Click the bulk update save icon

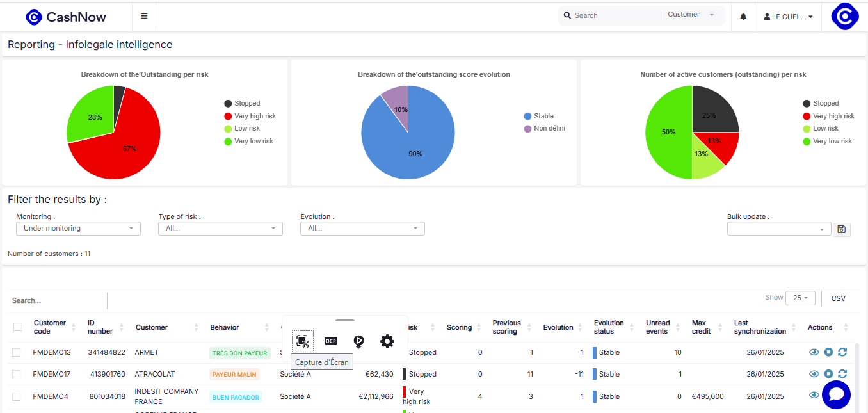click(x=842, y=229)
